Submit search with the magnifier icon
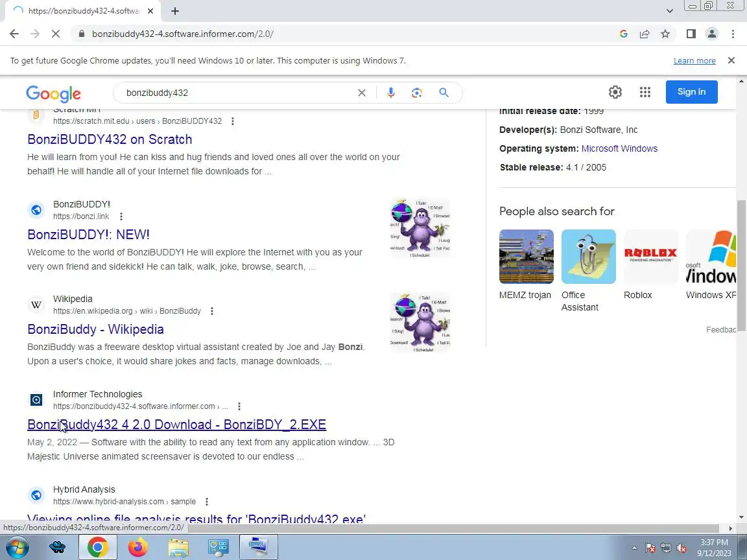Screen dimensions: 747x560 click(x=444, y=93)
